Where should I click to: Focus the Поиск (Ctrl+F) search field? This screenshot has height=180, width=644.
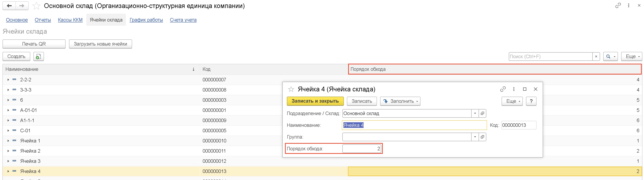coord(551,56)
